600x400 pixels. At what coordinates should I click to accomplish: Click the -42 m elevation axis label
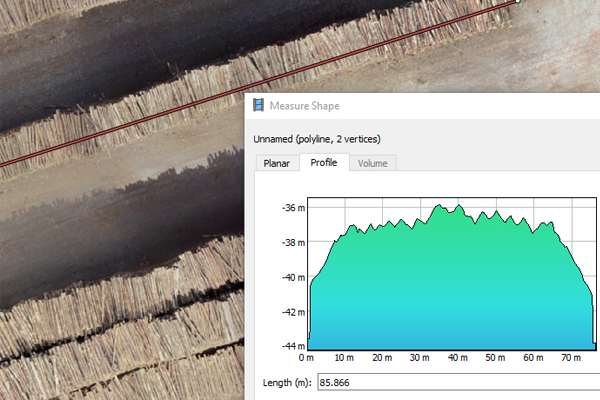point(291,312)
